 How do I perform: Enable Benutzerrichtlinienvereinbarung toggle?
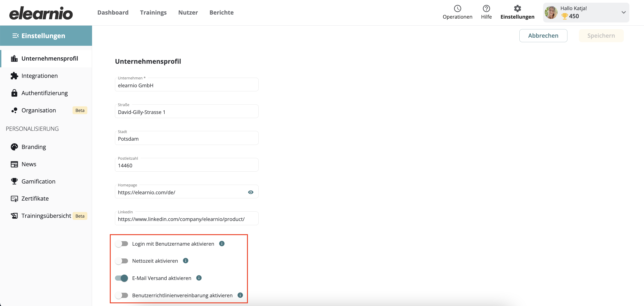click(x=122, y=295)
